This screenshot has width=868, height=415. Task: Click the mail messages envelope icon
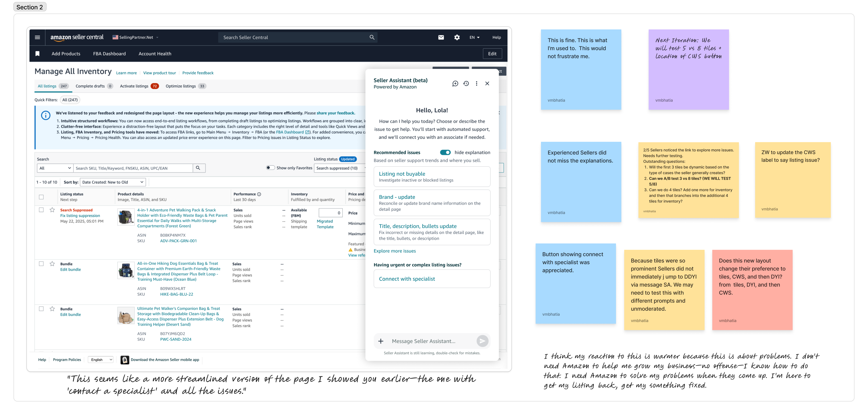(x=441, y=37)
